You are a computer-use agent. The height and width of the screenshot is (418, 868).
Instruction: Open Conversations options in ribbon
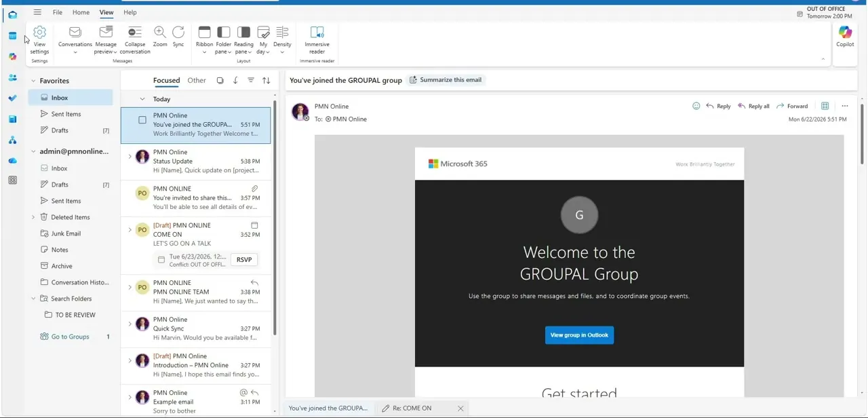75,40
